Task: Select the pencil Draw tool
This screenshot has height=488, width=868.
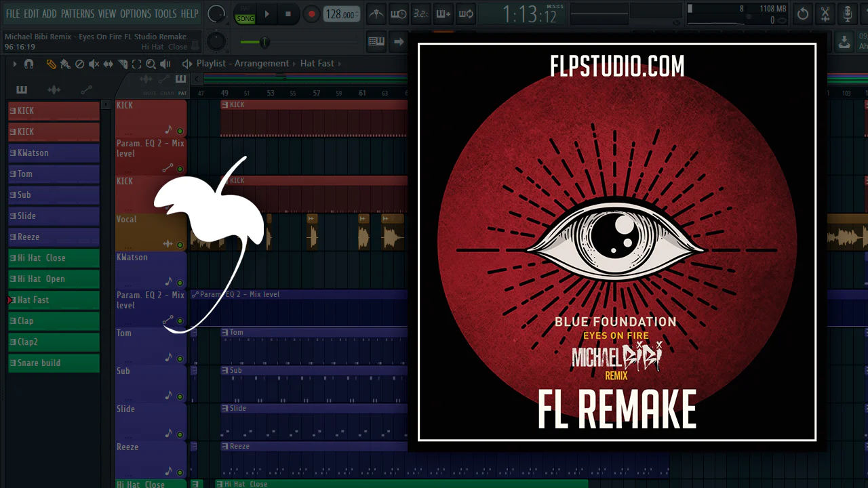Action: [x=51, y=64]
